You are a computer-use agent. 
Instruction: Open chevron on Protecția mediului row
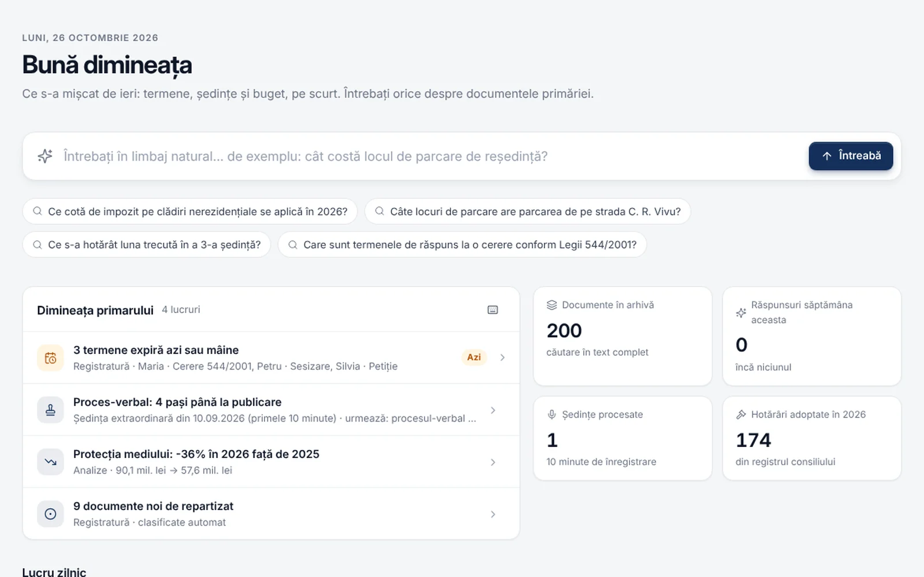[493, 462]
